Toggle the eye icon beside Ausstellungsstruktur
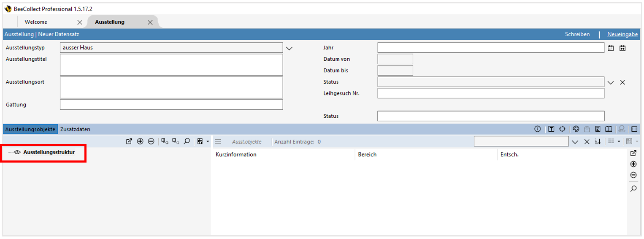 pos(18,152)
